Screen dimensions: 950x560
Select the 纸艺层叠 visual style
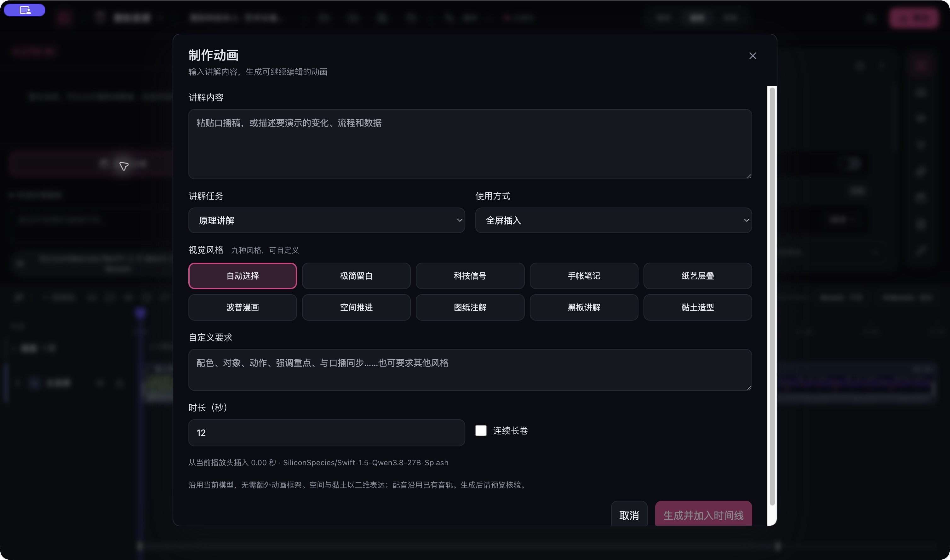coord(697,276)
